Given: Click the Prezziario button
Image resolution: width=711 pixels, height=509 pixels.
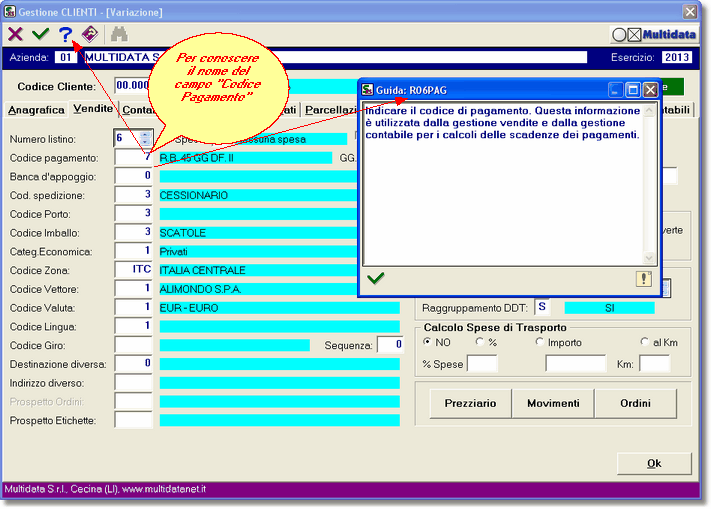Looking at the screenshot, I should pyautogui.click(x=470, y=403).
